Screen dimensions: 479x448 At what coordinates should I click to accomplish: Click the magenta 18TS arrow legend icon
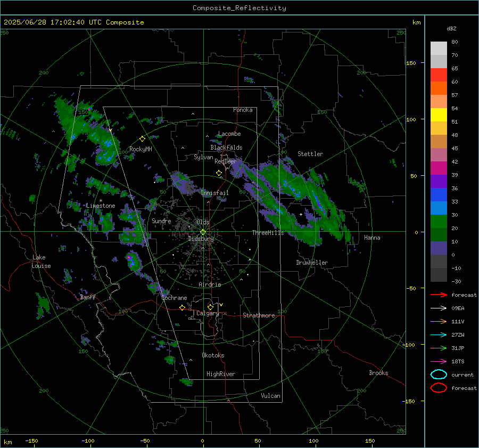coord(439,362)
